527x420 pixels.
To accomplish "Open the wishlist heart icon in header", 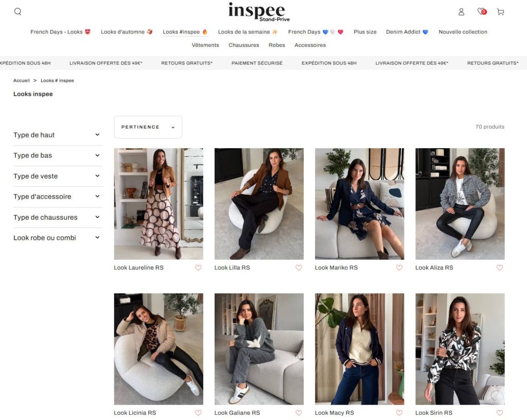I will (x=481, y=11).
